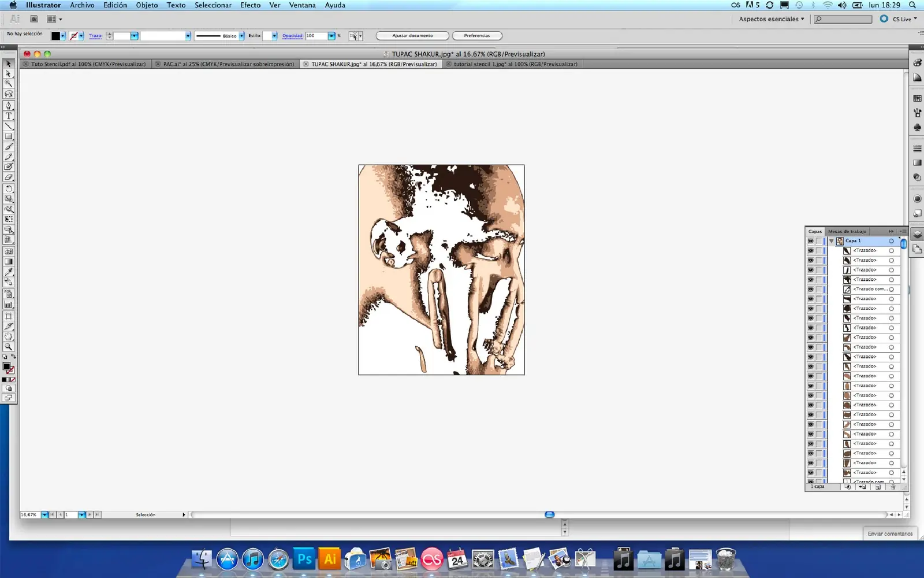
Task: Click target circle of first Trazado row
Action: pos(891,251)
